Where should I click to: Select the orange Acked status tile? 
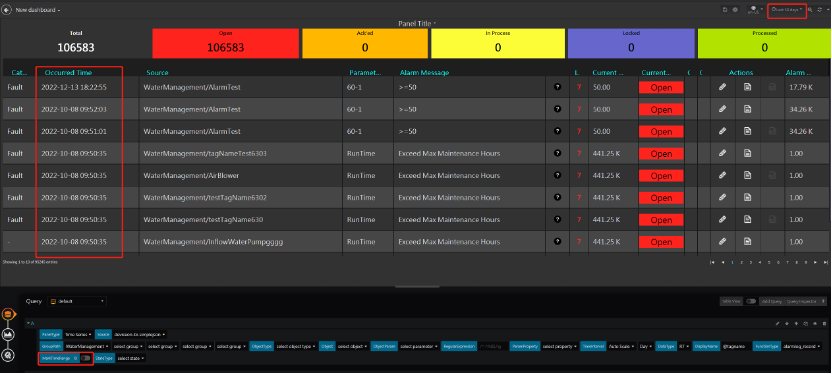(x=365, y=43)
